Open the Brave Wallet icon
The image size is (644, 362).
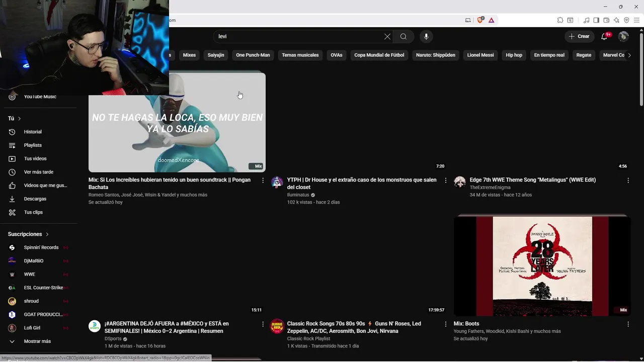point(606,20)
